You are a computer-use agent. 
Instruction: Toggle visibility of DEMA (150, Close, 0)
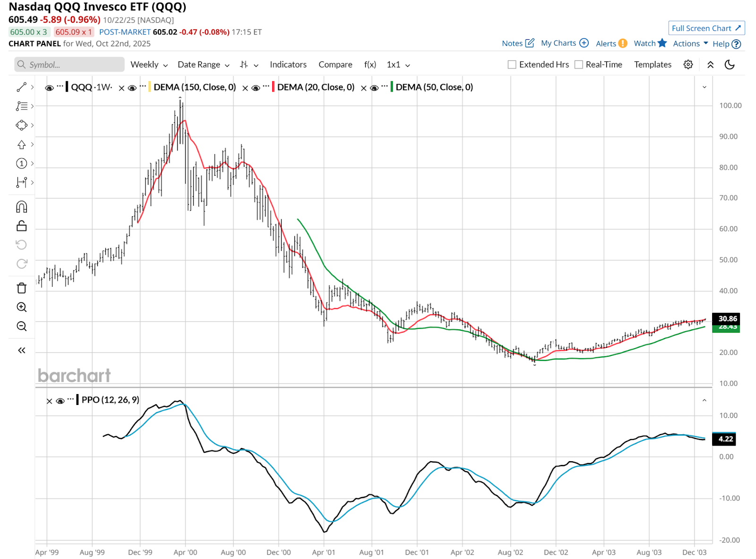coord(132,88)
